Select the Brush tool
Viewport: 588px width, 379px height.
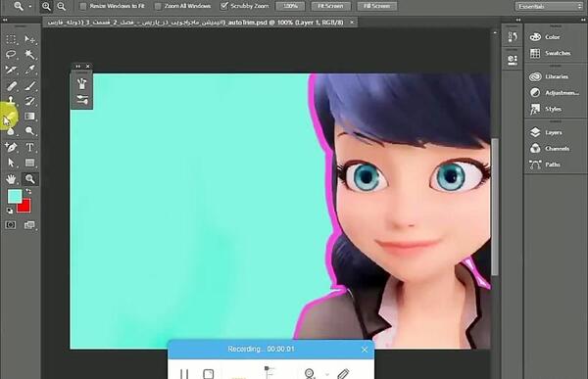pyautogui.click(x=29, y=86)
